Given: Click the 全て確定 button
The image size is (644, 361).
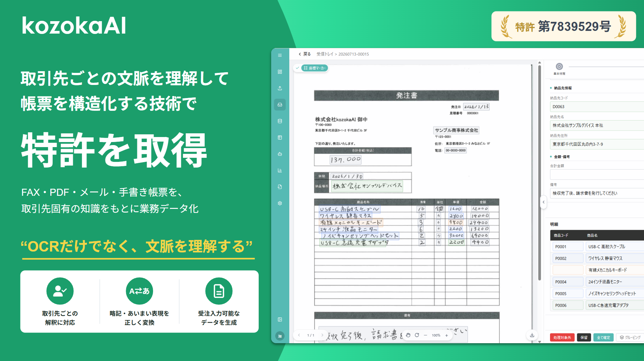Looking at the screenshot, I should pyautogui.click(x=603, y=337).
